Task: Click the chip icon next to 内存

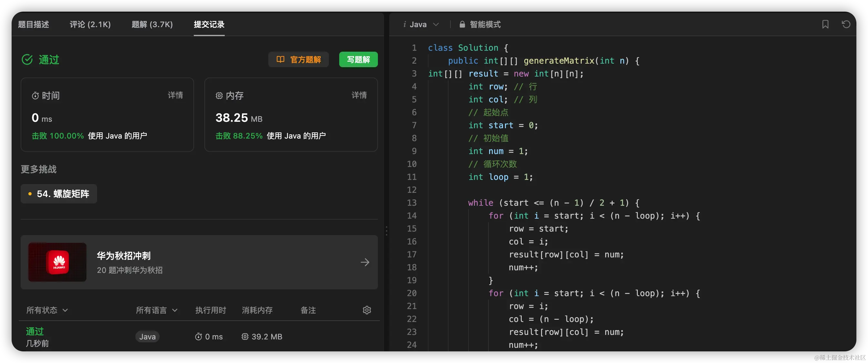Action: [219, 96]
